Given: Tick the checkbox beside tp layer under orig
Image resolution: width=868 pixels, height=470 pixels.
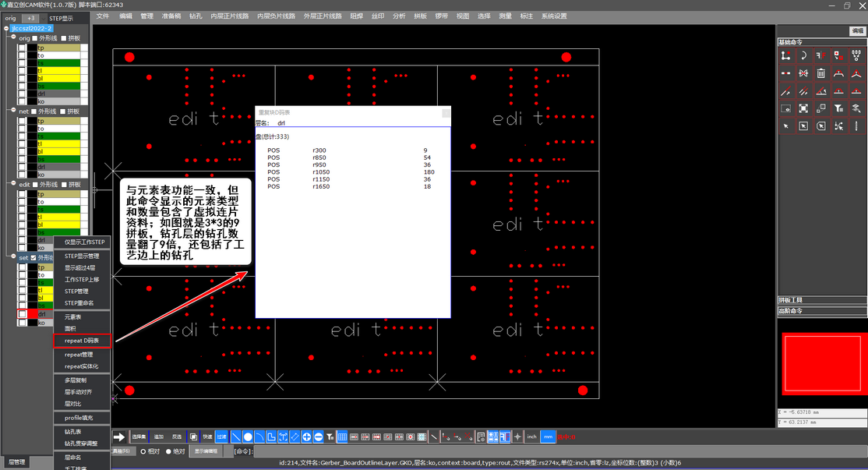Looking at the screenshot, I should click(22, 48).
